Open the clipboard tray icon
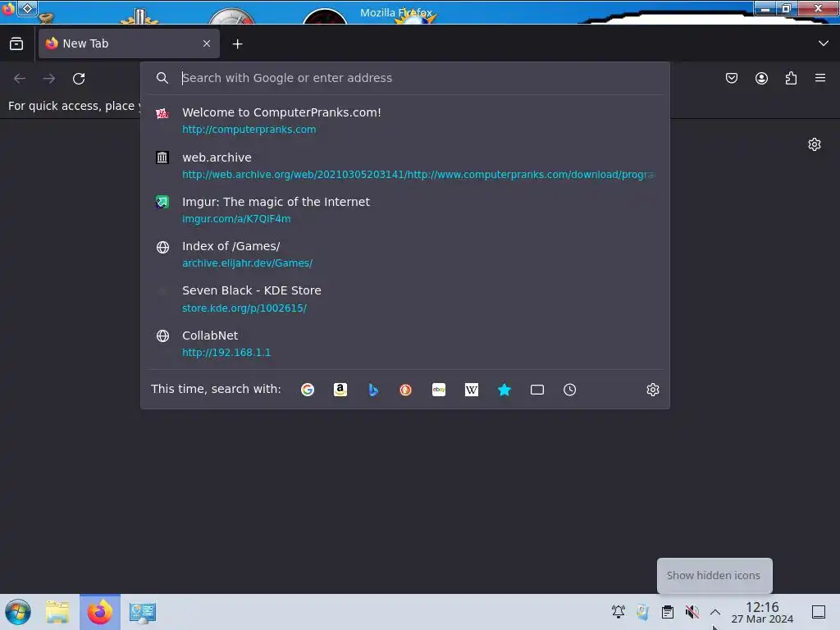Viewport: 840px width, 630px height. click(668, 612)
